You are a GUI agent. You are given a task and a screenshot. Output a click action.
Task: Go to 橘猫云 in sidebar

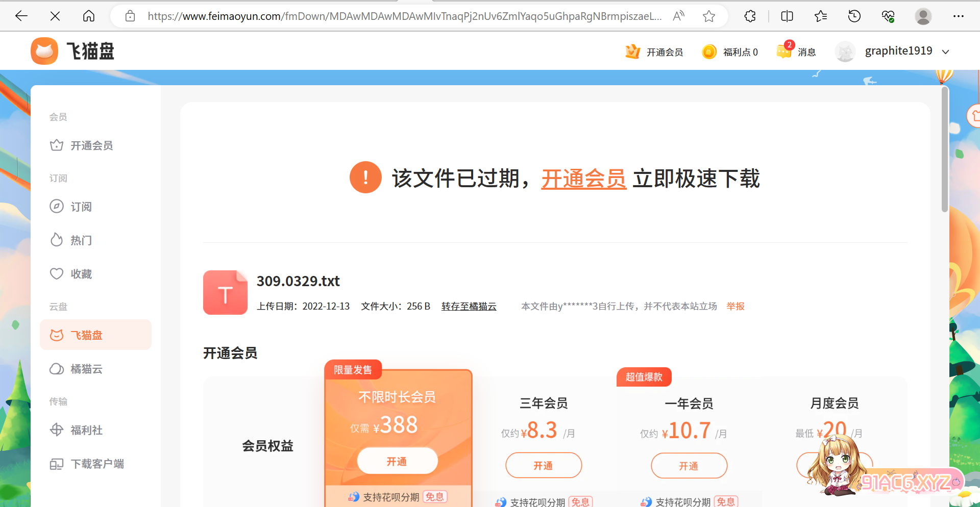click(86, 369)
